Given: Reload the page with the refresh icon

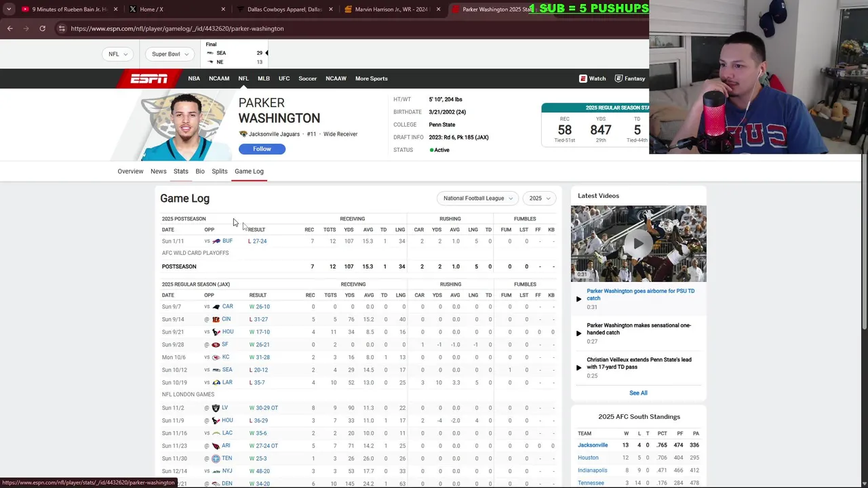Looking at the screenshot, I should pos(42,28).
